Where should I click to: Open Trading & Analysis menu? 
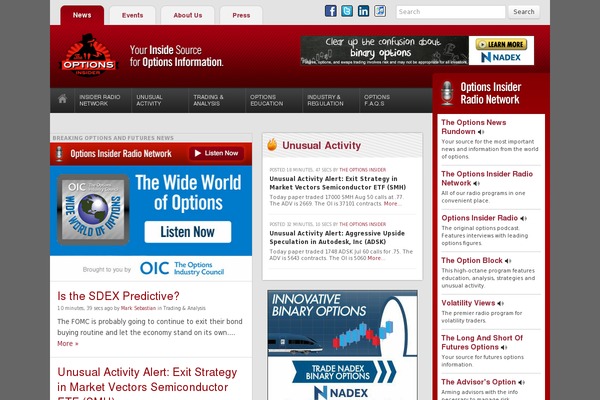pos(217,100)
